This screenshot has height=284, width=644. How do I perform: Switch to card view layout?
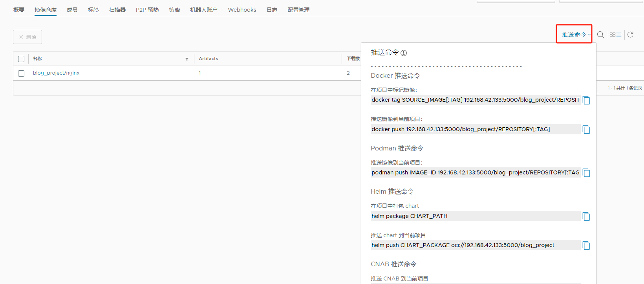[x=613, y=35]
